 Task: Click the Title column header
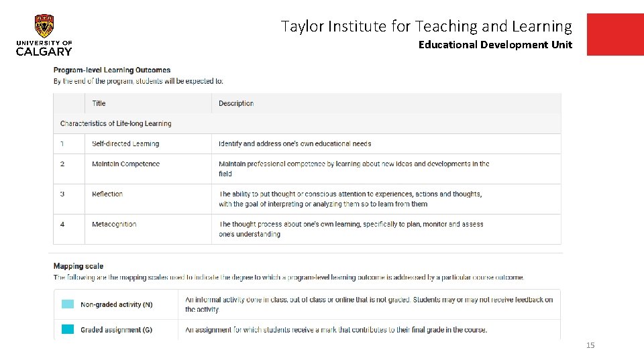click(99, 103)
